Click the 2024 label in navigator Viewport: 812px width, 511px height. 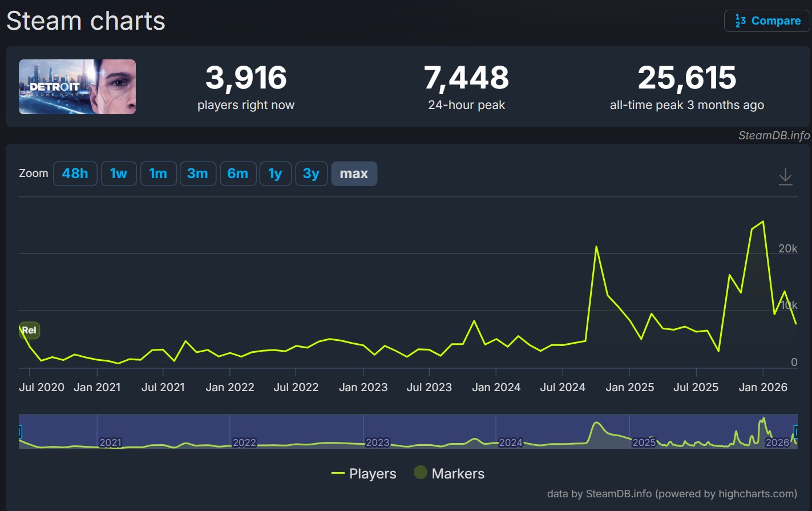tap(511, 442)
